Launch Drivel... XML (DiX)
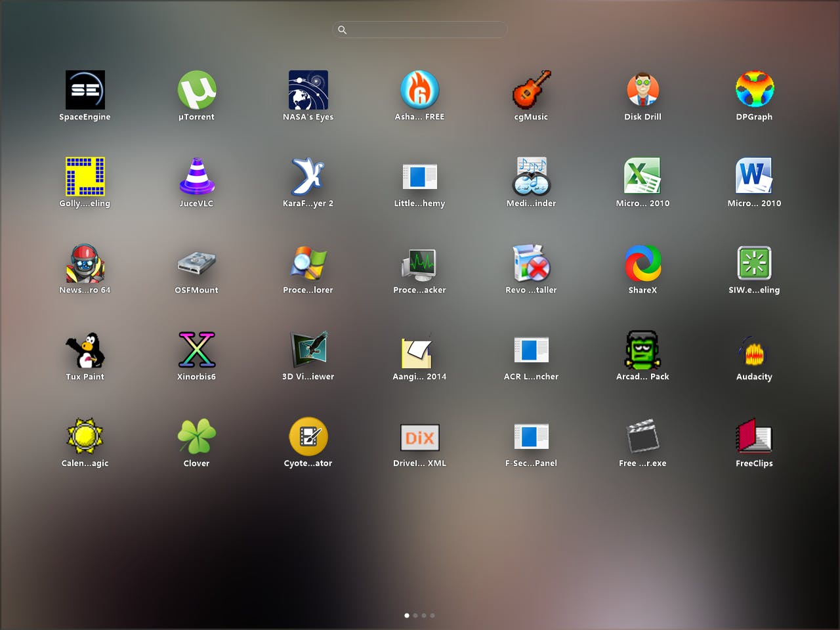 click(420, 436)
